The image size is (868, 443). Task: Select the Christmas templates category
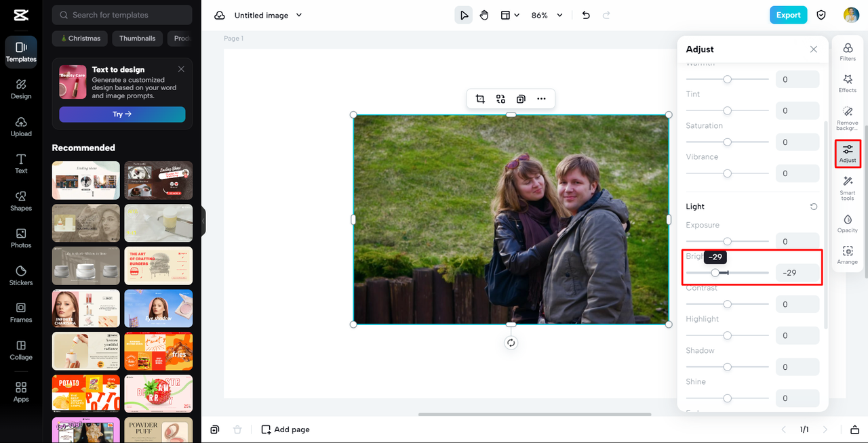pos(79,38)
